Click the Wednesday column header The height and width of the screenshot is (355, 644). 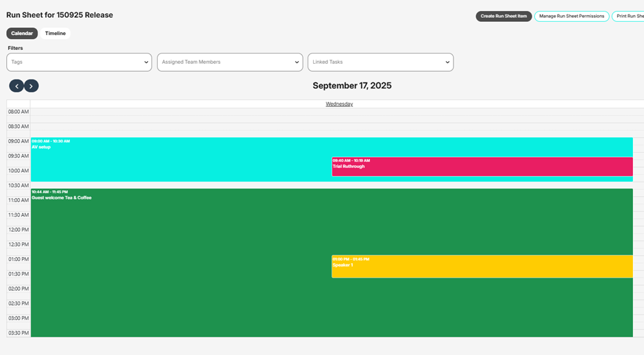(339, 104)
